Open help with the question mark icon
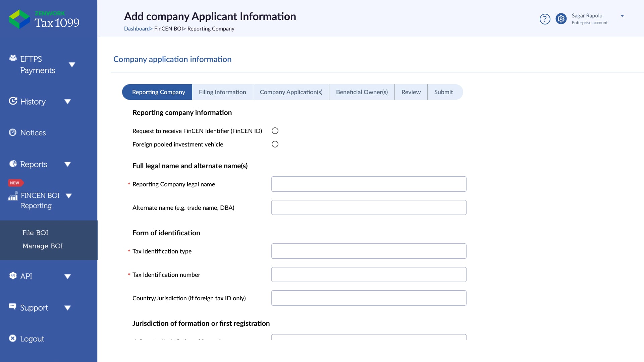This screenshot has width=644, height=362. [545, 19]
